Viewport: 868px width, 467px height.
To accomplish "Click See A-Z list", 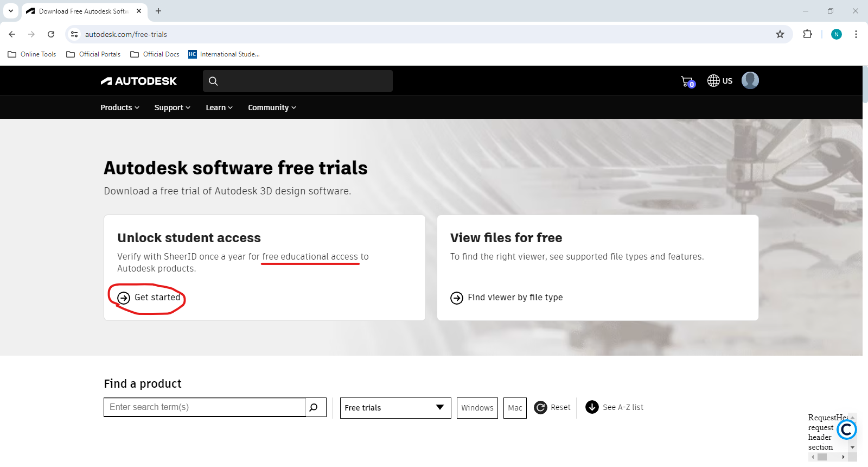I will [x=615, y=407].
